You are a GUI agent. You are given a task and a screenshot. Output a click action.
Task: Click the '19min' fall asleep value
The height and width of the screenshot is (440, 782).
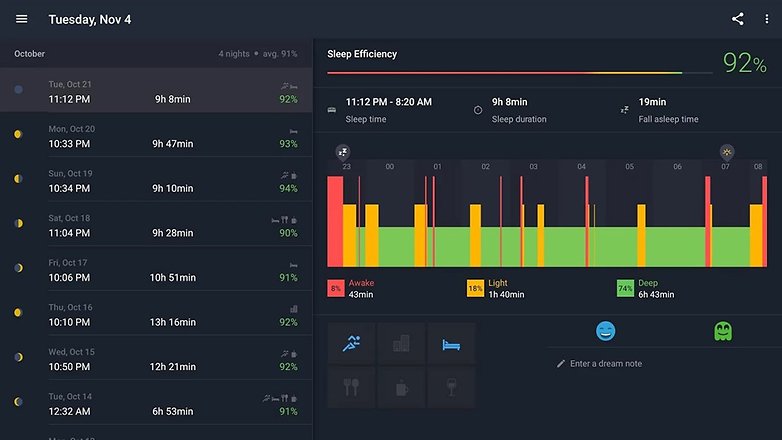click(x=652, y=102)
